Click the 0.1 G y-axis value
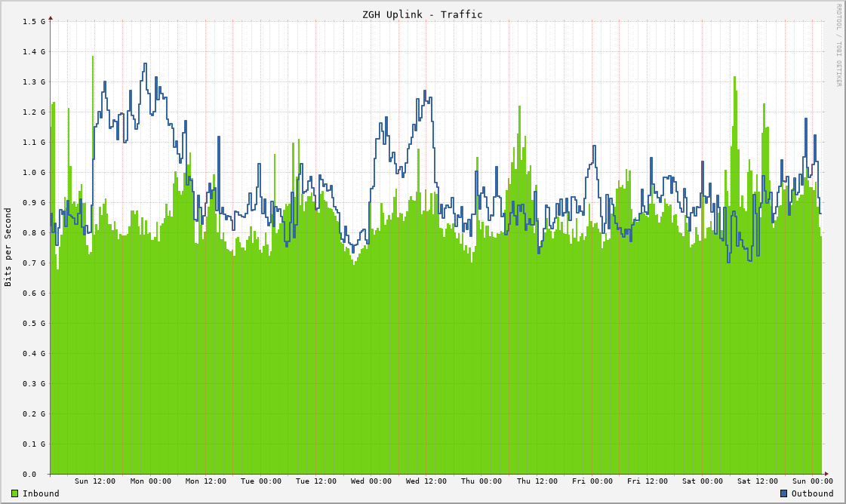Viewport: 846px width, 504px height. (x=34, y=444)
